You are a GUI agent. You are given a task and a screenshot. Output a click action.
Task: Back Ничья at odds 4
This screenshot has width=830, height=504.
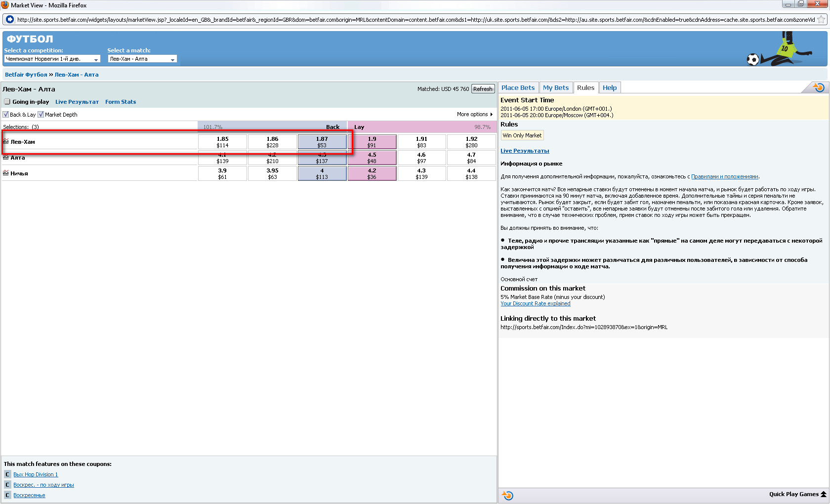click(x=322, y=173)
